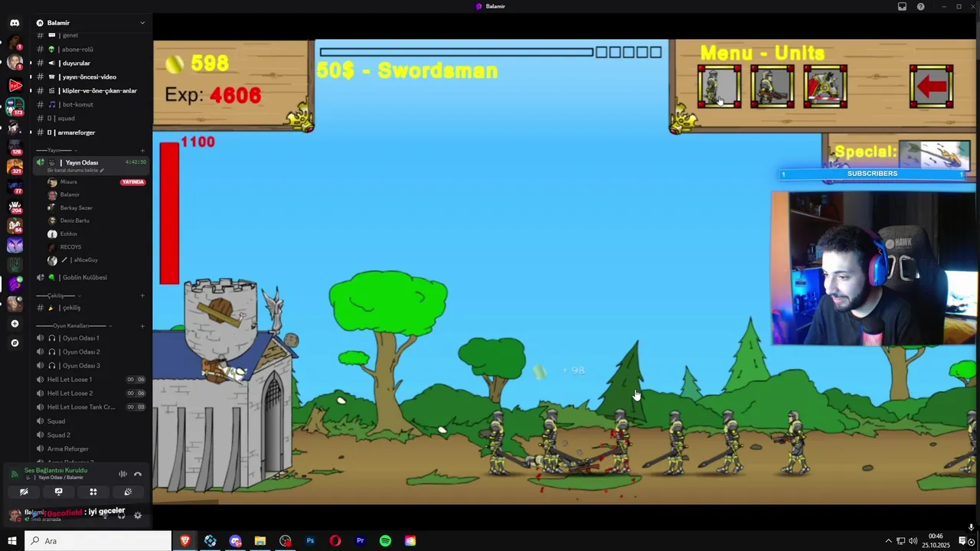Open Windows Start menu

(12, 541)
